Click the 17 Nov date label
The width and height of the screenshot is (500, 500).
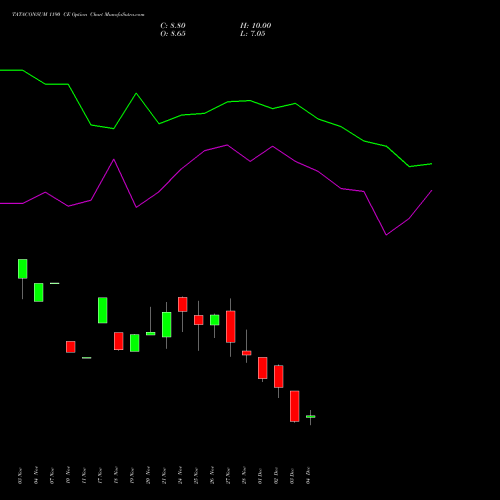tap(100, 476)
